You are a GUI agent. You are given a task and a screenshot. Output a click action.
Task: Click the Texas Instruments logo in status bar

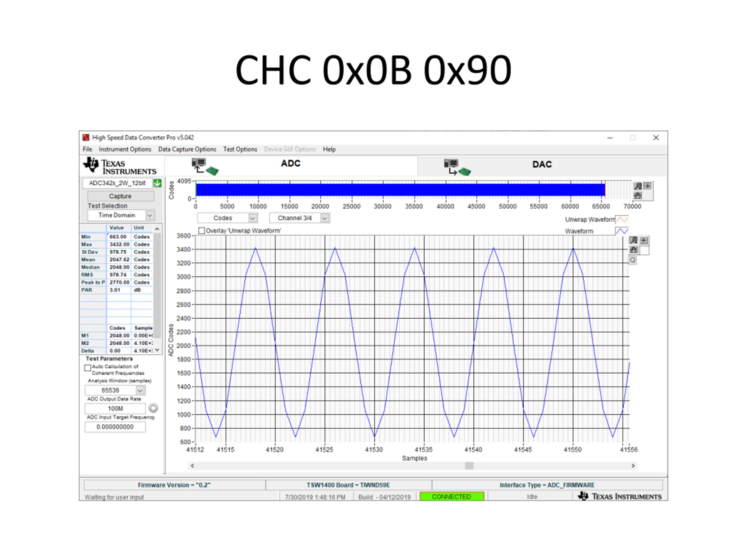[x=620, y=496]
